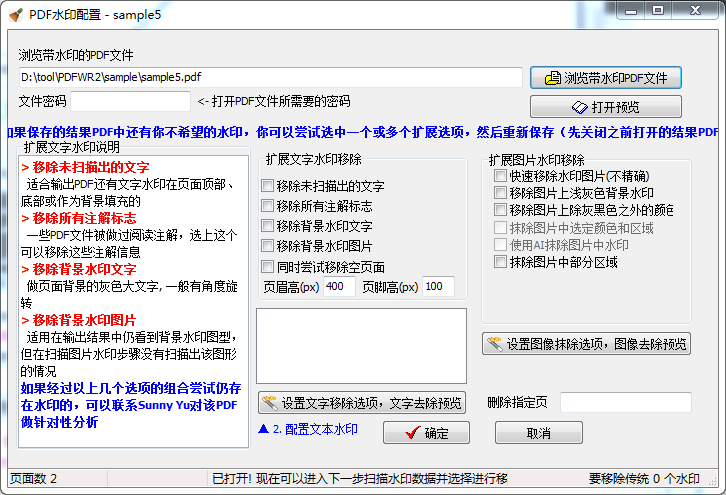Click the broom app icon in title bar
The width and height of the screenshot is (726, 495).
point(16,15)
